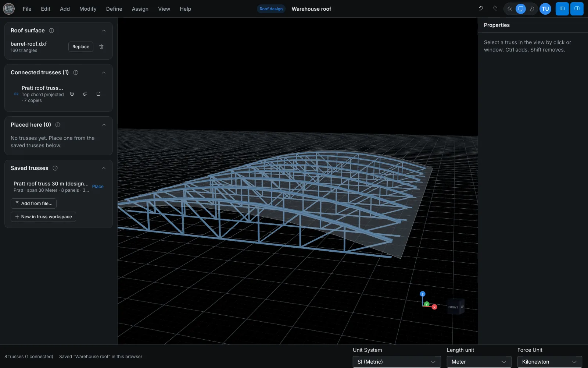Duplicate the connected Pratt roof truss
Screen dimensions: 588x368
85,94
